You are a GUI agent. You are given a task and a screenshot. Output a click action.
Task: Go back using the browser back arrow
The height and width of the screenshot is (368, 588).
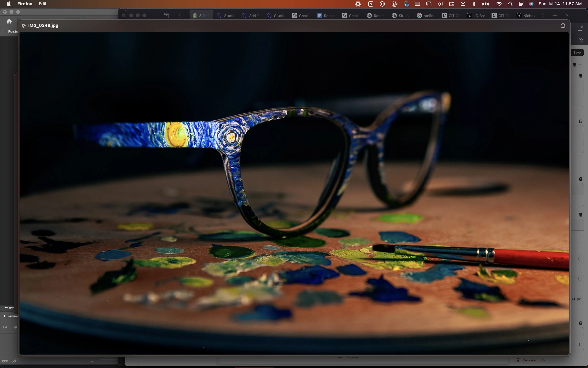point(180,16)
